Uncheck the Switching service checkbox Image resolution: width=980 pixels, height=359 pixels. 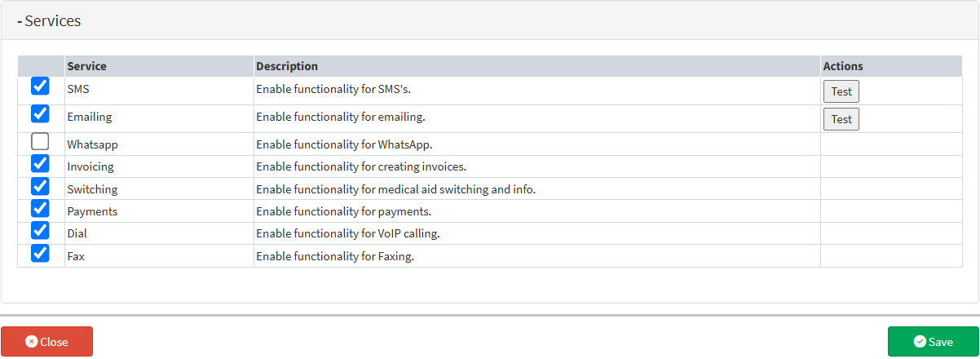coord(40,187)
